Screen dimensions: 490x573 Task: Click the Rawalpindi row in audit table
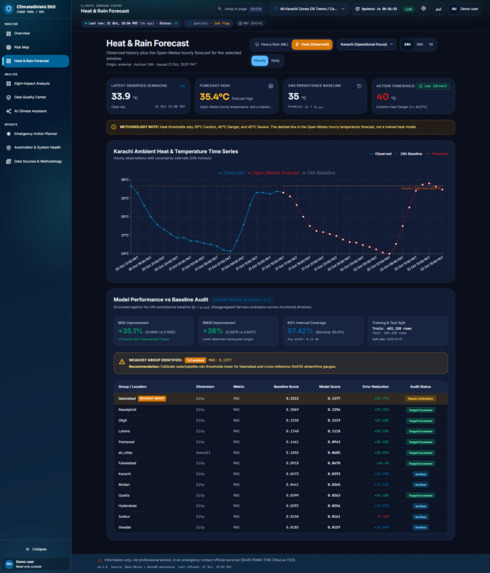[281, 410]
